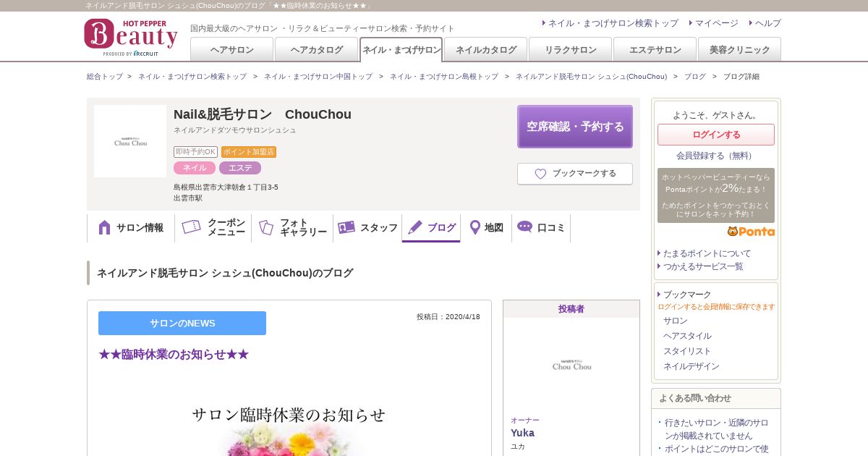
Task: Open the スタッフ section
Action: pyautogui.click(x=367, y=228)
